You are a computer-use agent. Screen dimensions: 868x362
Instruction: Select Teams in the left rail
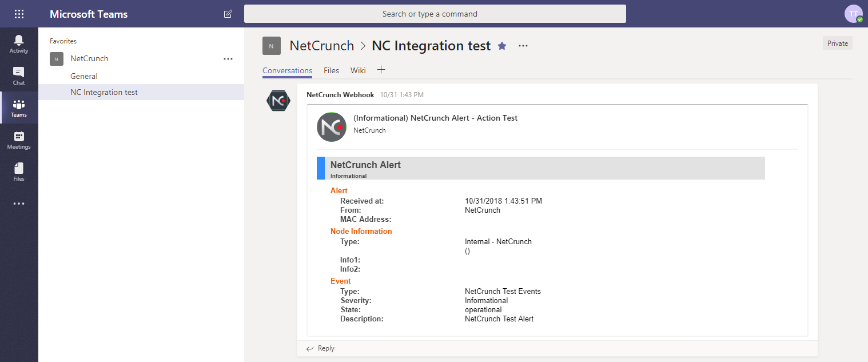coord(19,108)
